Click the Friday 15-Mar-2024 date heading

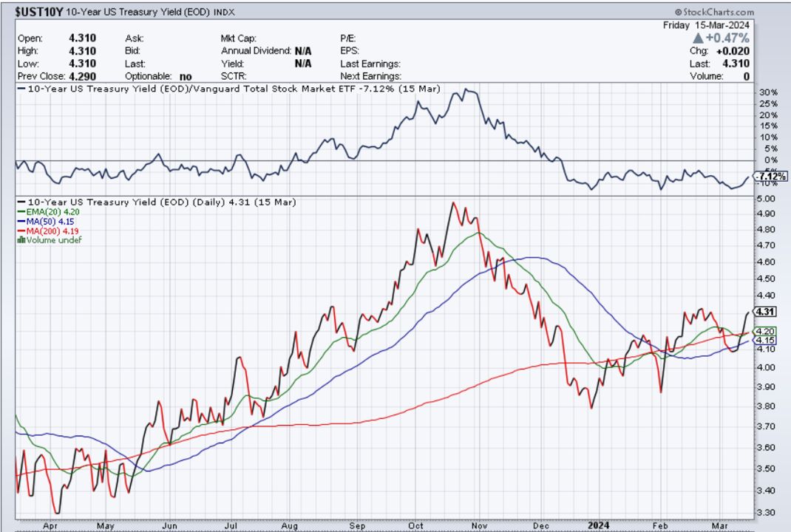(x=706, y=24)
